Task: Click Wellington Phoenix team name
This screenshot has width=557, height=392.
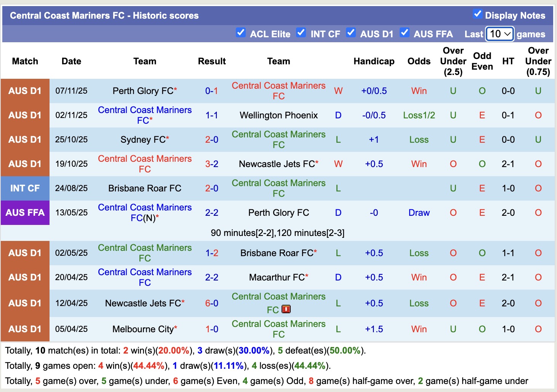Action: pos(278,115)
